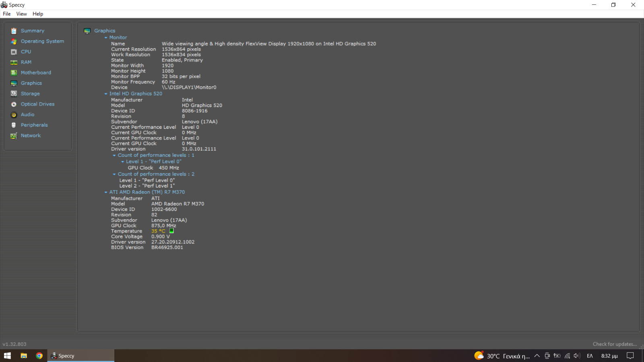The image size is (644, 362).
Task: Select GPU Clock 450 MHz row
Action: [x=153, y=168]
